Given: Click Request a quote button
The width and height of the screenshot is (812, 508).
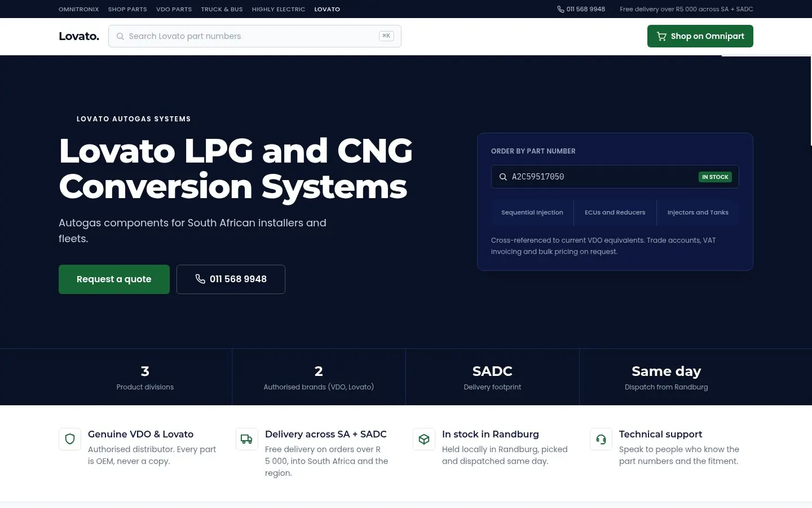Looking at the screenshot, I should click(114, 279).
